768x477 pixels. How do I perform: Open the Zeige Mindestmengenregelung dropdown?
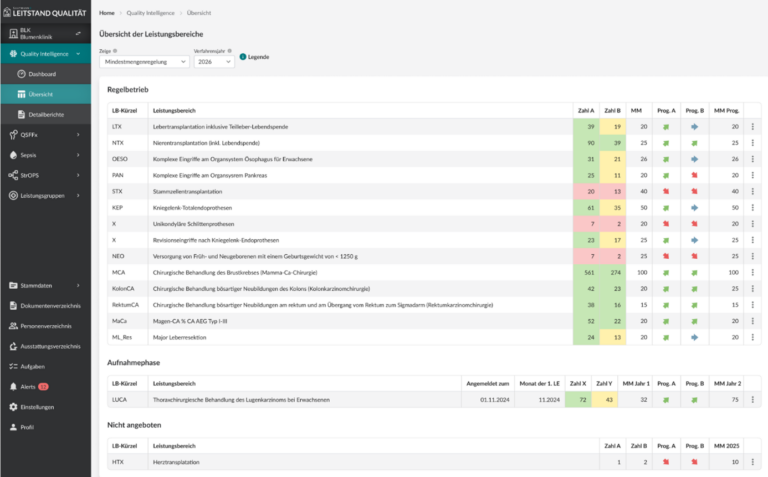(144, 62)
